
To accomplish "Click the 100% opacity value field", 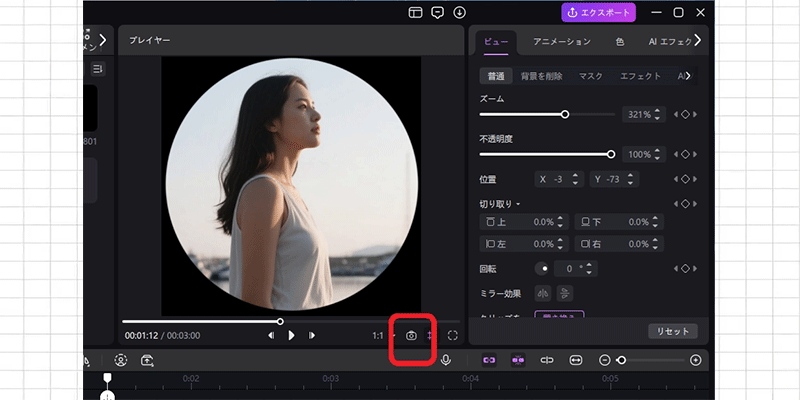I will coord(644,154).
